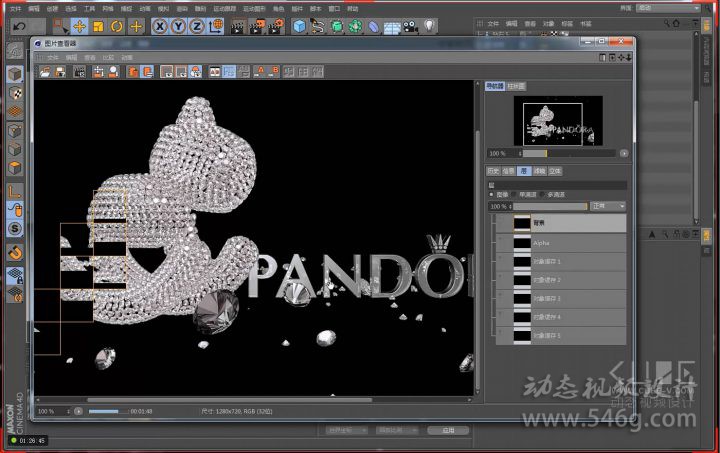This screenshot has height=453, width=720.
Task: Toggle X axis lock
Action: pos(159,26)
